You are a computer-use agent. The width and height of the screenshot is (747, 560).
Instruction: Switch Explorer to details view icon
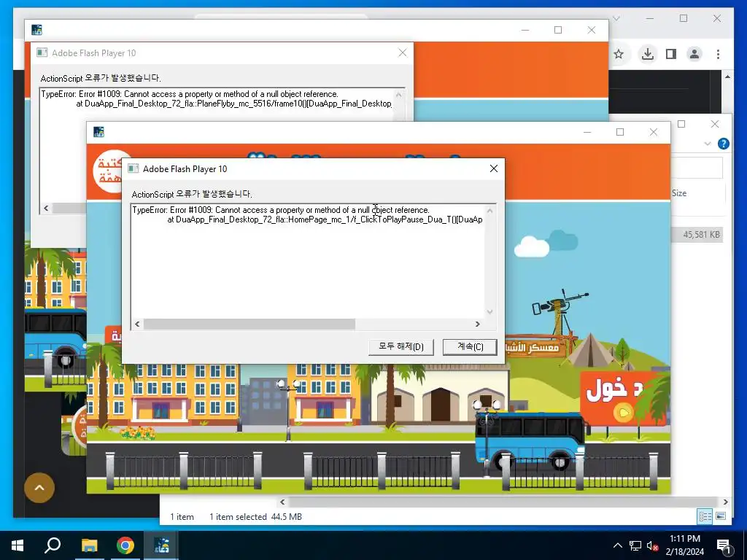point(705,516)
